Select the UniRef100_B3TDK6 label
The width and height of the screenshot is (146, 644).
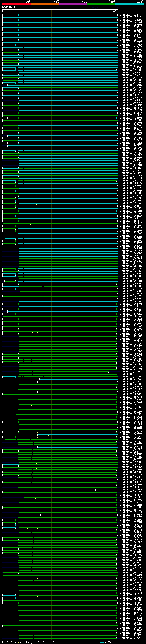pyautogui.click(x=131, y=42)
